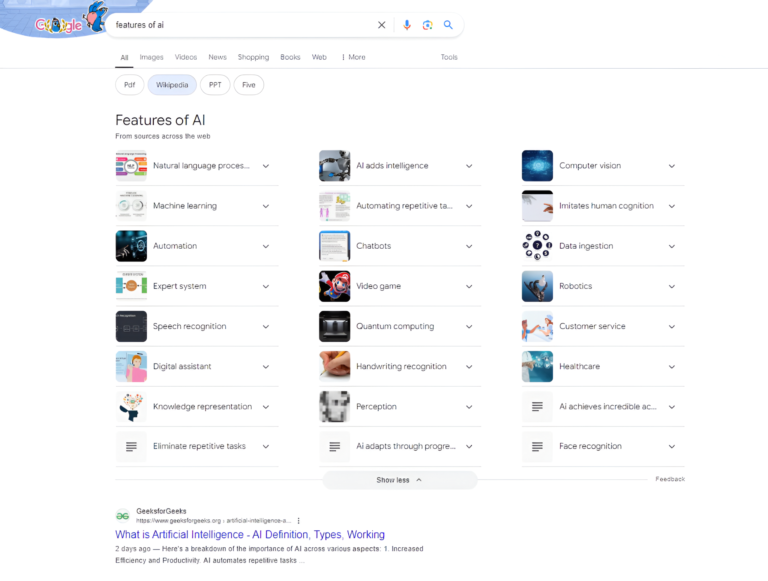Expand the Natural language processing row chevron

point(265,166)
